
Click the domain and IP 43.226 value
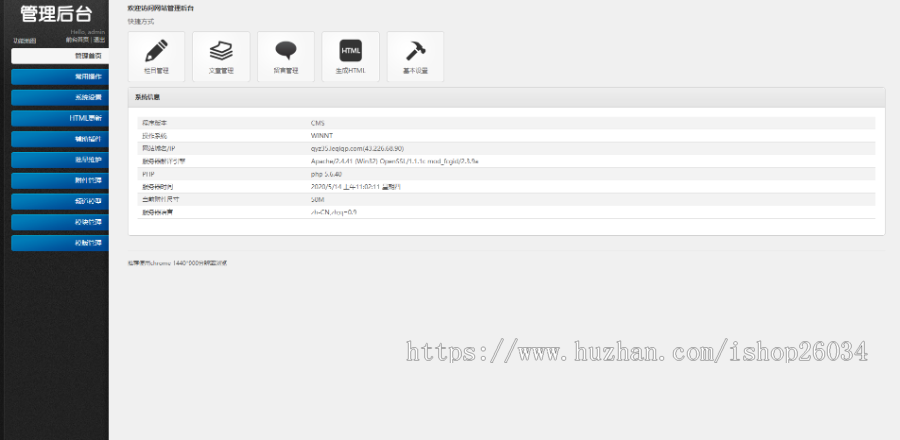pyautogui.click(x=357, y=149)
